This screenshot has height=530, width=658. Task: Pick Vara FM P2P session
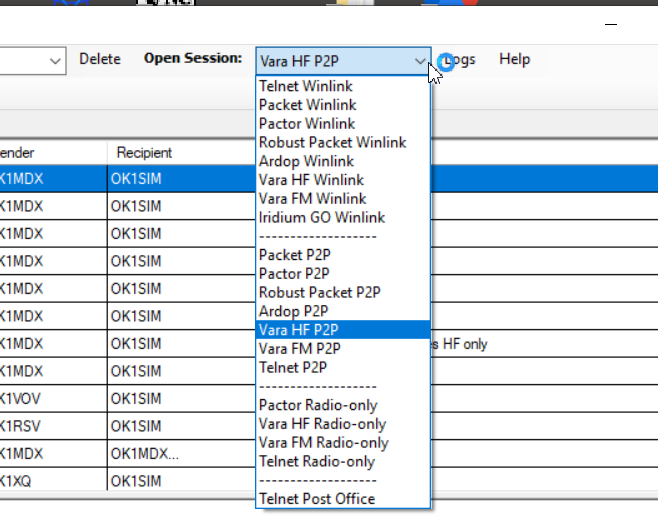(343, 349)
